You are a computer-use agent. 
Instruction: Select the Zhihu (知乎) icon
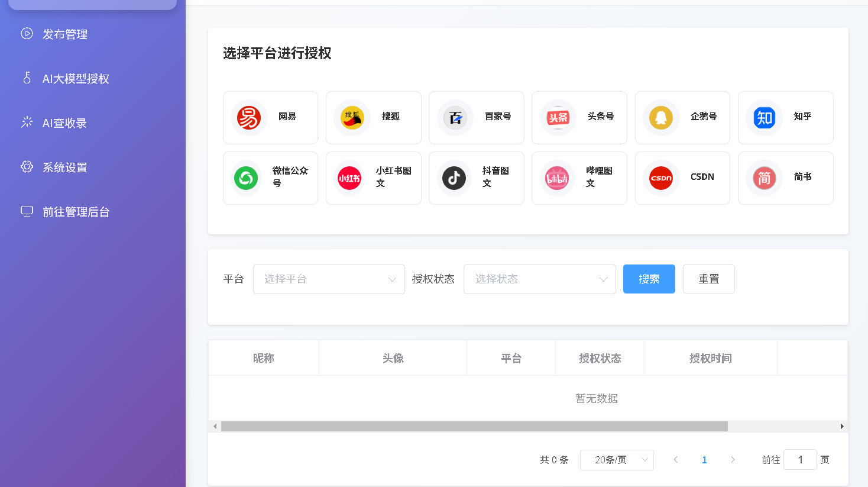point(764,118)
